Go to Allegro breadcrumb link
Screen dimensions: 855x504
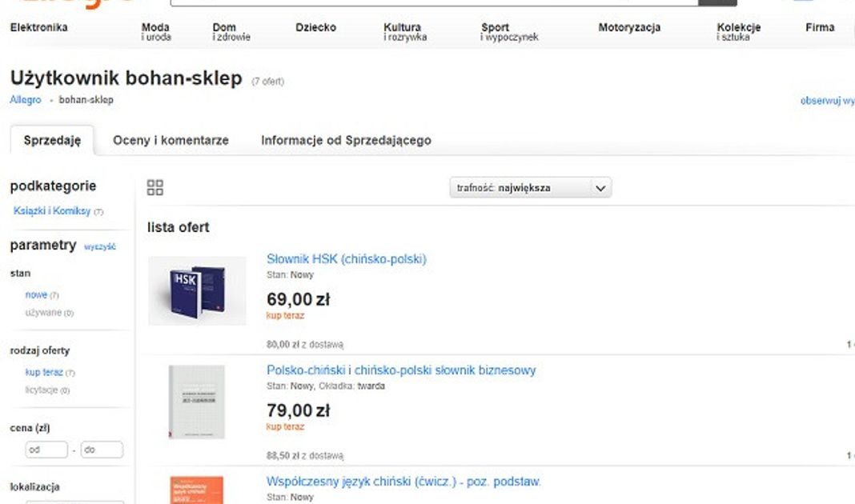point(26,100)
